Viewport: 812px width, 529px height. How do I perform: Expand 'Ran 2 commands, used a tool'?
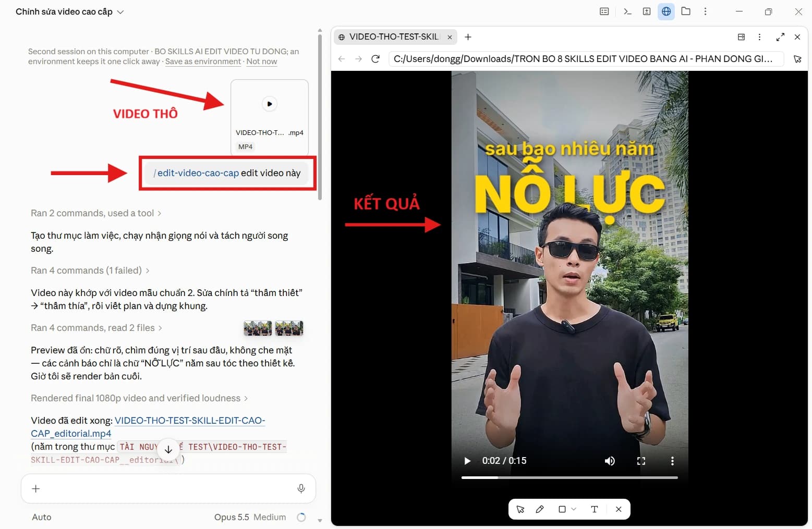coord(96,213)
